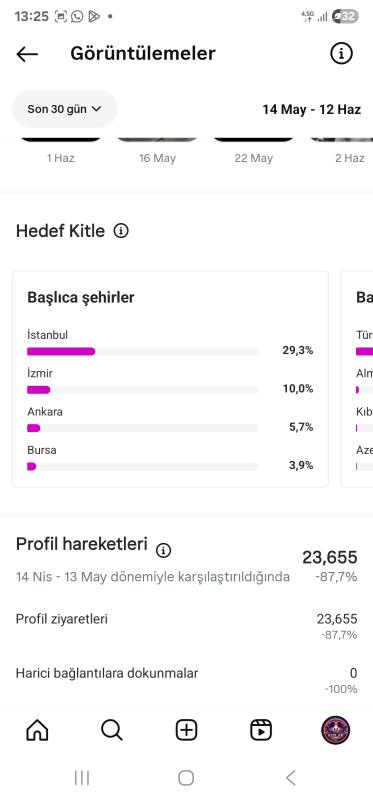Go back using the top-left arrow

point(27,54)
